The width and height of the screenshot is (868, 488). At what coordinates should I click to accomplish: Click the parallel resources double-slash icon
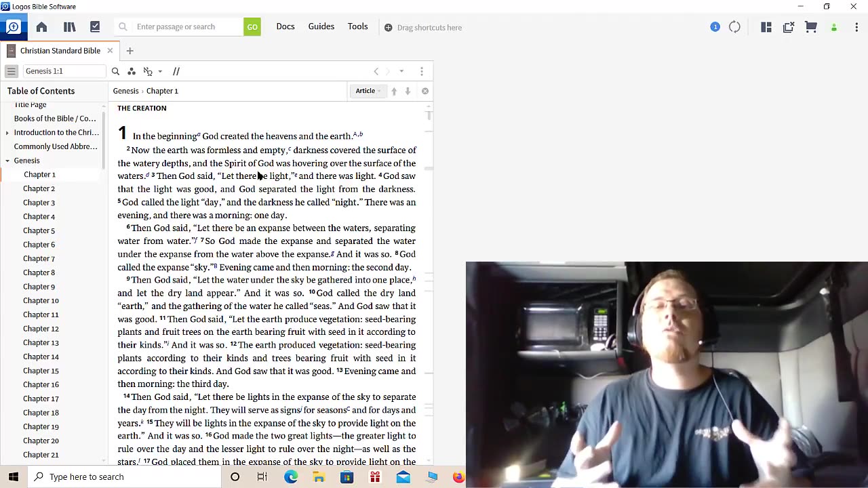pos(176,71)
